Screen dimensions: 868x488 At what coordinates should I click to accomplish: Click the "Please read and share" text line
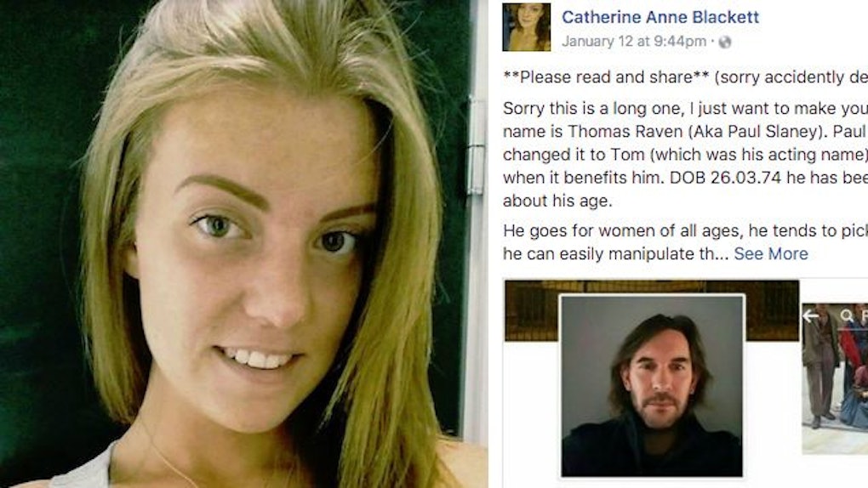click(x=685, y=77)
